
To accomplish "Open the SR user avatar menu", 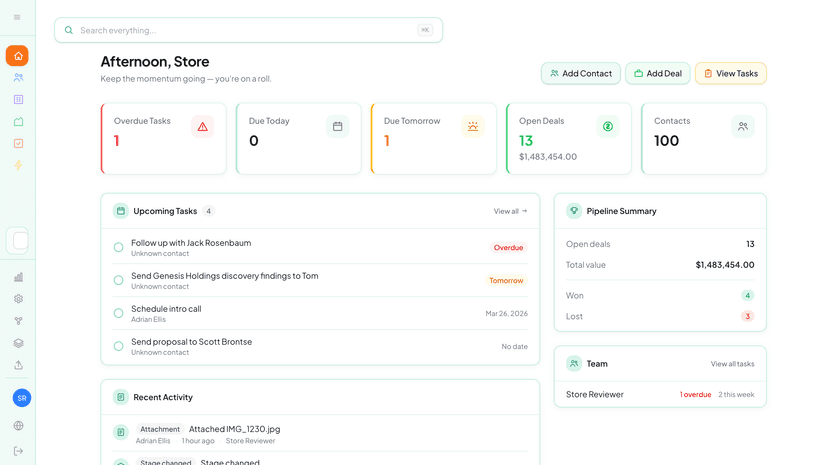I will [x=22, y=398].
